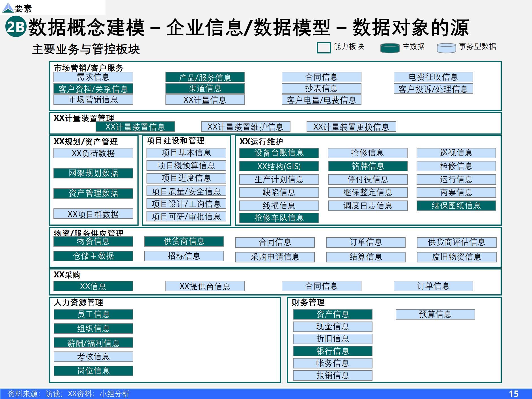The image size is (532, 399).
Task: Click 项目可研/审批信息 box
Action: (186, 216)
